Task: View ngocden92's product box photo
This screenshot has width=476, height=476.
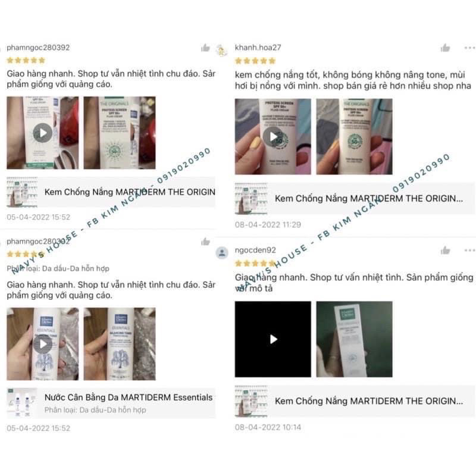Action: click(x=354, y=339)
